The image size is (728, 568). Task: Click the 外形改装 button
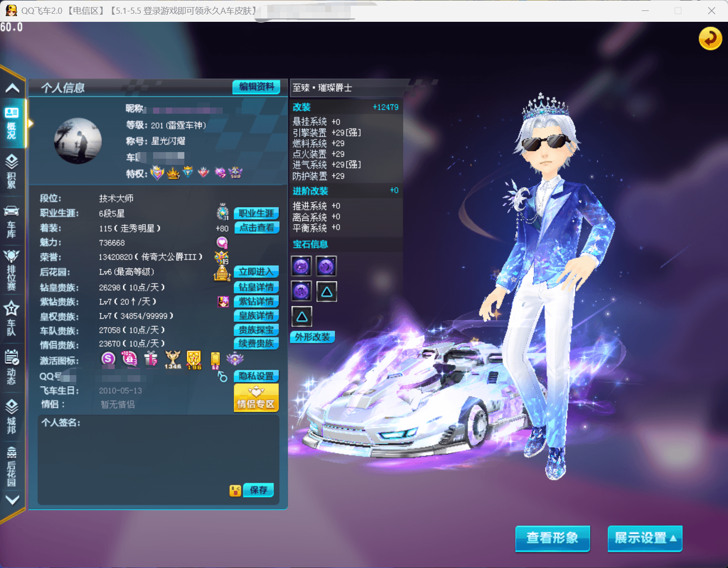(x=312, y=337)
